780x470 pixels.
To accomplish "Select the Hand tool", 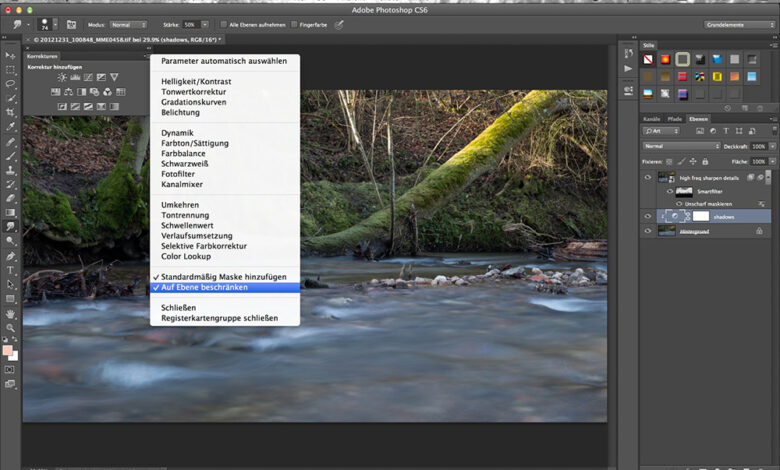I will click(11, 313).
